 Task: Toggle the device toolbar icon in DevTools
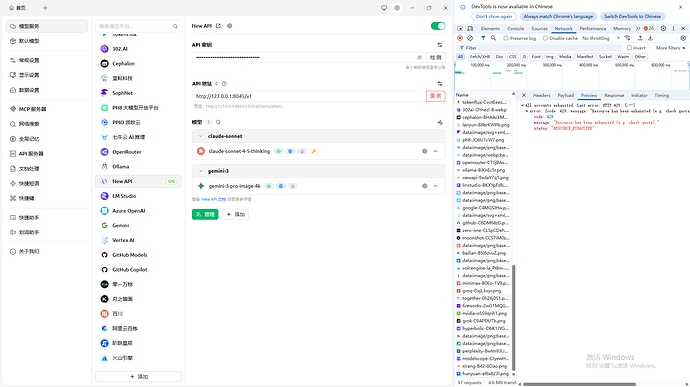470,29
